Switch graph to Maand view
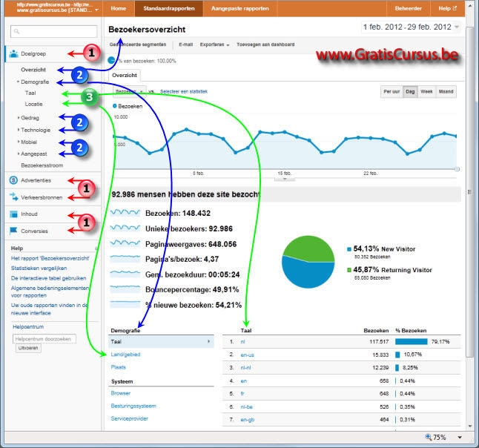479x448 pixels. point(446,92)
